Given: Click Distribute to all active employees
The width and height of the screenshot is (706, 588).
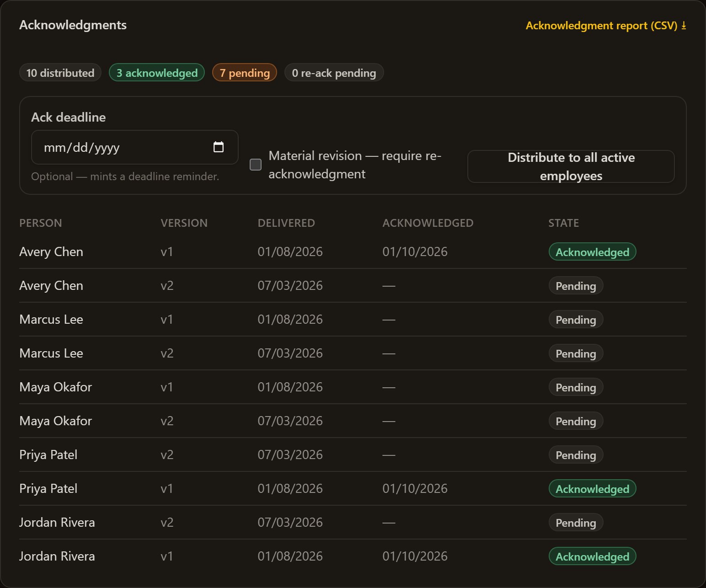Looking at the screenshot, I should (571, 166).
